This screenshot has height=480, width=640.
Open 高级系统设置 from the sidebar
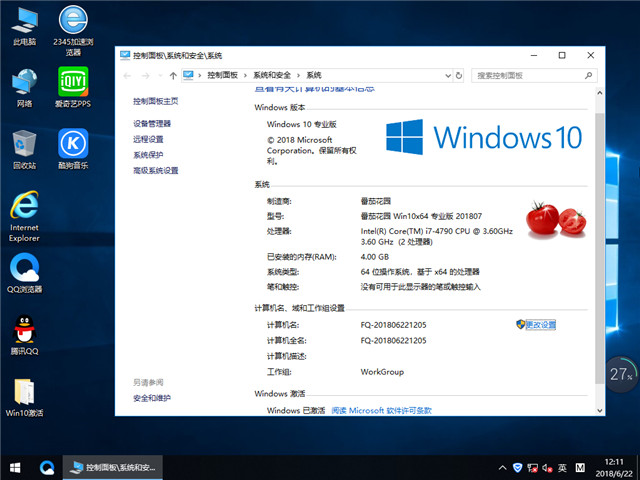[x=156, y=170]
